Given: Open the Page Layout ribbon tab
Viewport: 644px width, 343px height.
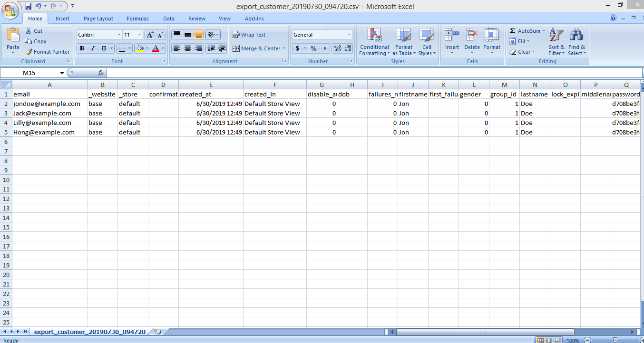Looking at the screenshot, I should 98,19.
